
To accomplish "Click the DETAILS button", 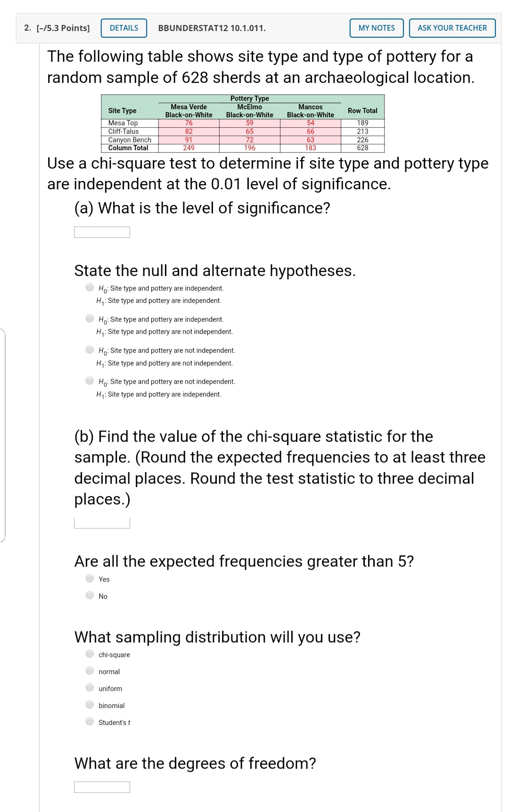I will click(123, 28).
